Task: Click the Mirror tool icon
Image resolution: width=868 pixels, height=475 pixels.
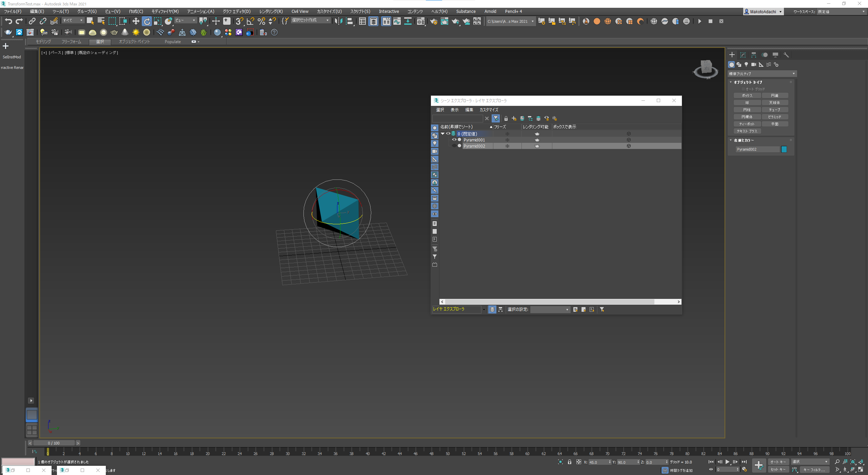Action: (x=338, y=21)
